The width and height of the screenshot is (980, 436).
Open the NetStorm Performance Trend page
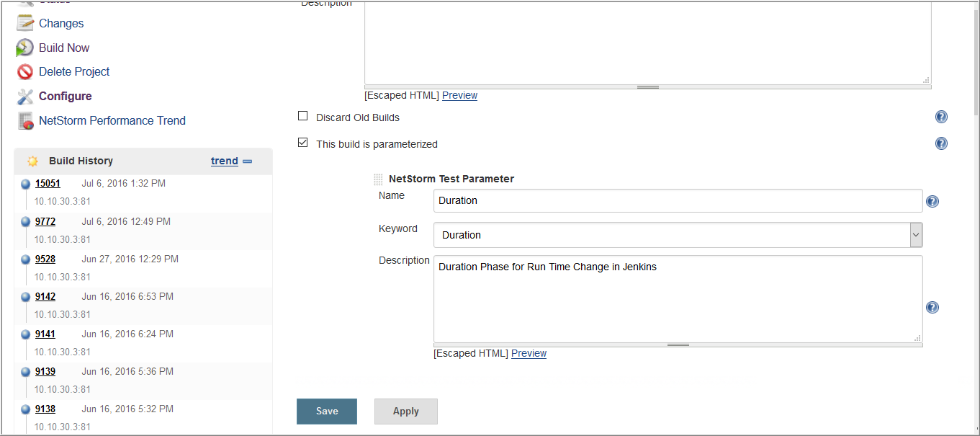click(x=112, y=120)
